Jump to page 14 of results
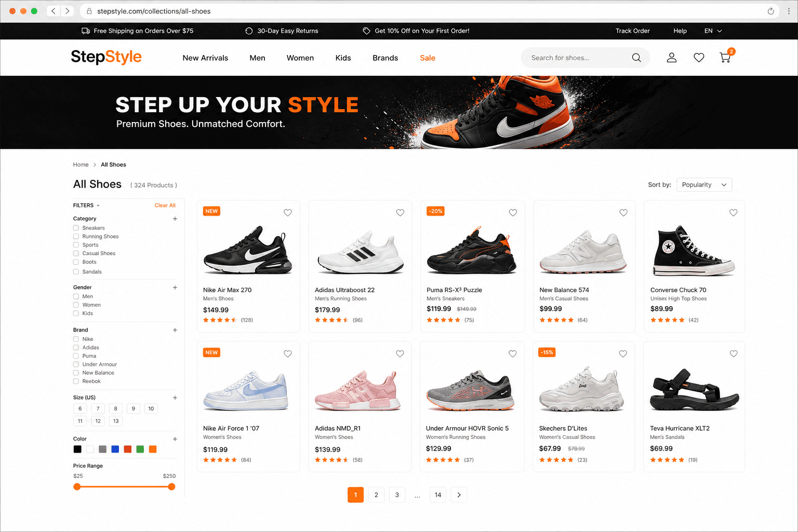 (x=438, y=495)
